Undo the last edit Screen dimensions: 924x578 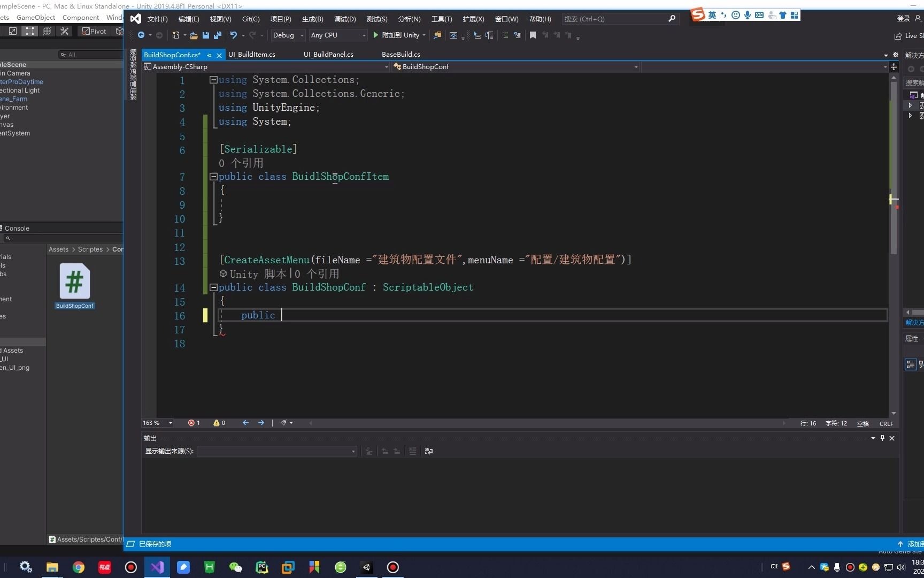(x=234, y=35)
